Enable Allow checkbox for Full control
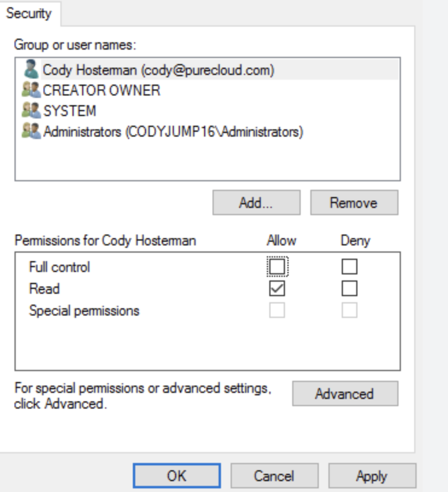 pyautogui.click(x=278, y=267)
